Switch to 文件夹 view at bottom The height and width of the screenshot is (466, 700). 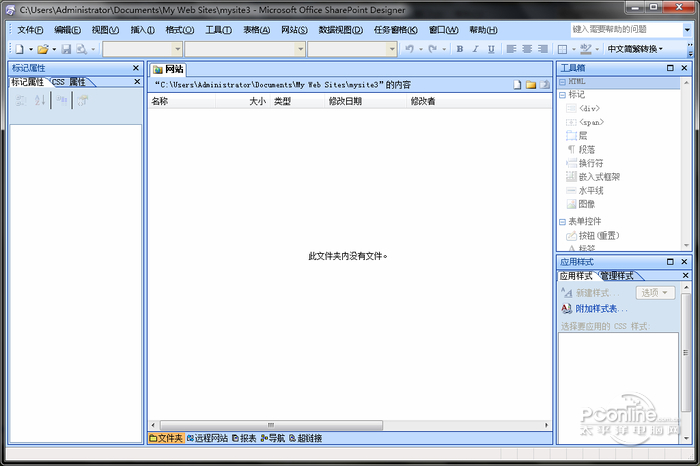point(166,438)
